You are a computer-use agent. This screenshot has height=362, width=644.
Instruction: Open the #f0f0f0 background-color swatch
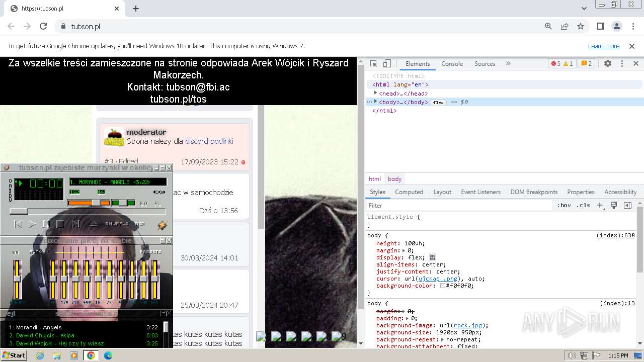click(443, 286)
